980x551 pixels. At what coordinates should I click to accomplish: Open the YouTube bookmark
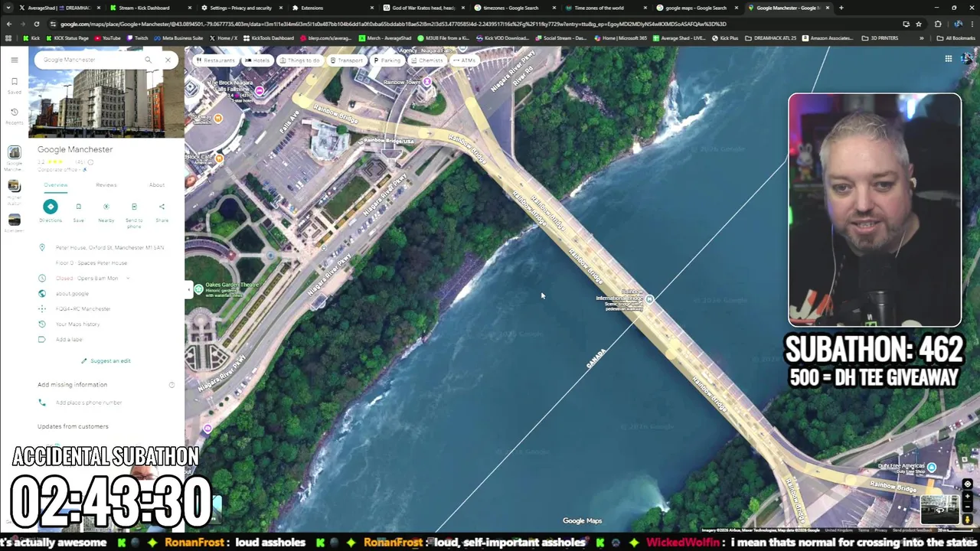coord(108,38)
